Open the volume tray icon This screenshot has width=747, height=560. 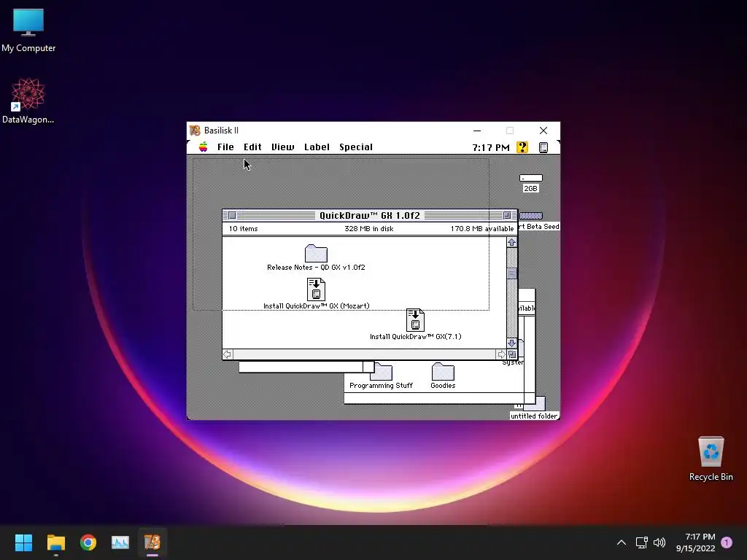click(659, 542)
